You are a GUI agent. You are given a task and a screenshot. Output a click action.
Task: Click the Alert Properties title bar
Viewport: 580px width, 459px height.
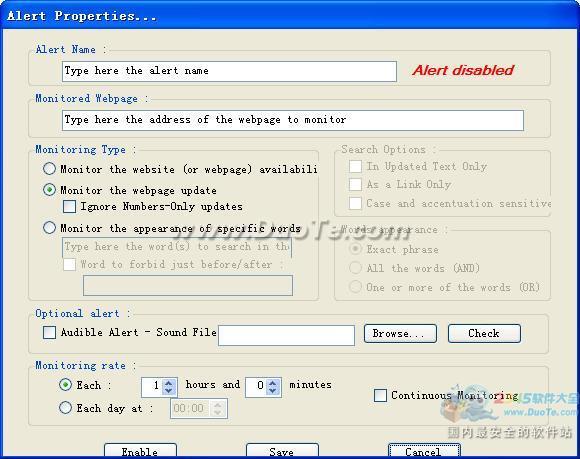(x=290, y=16)
